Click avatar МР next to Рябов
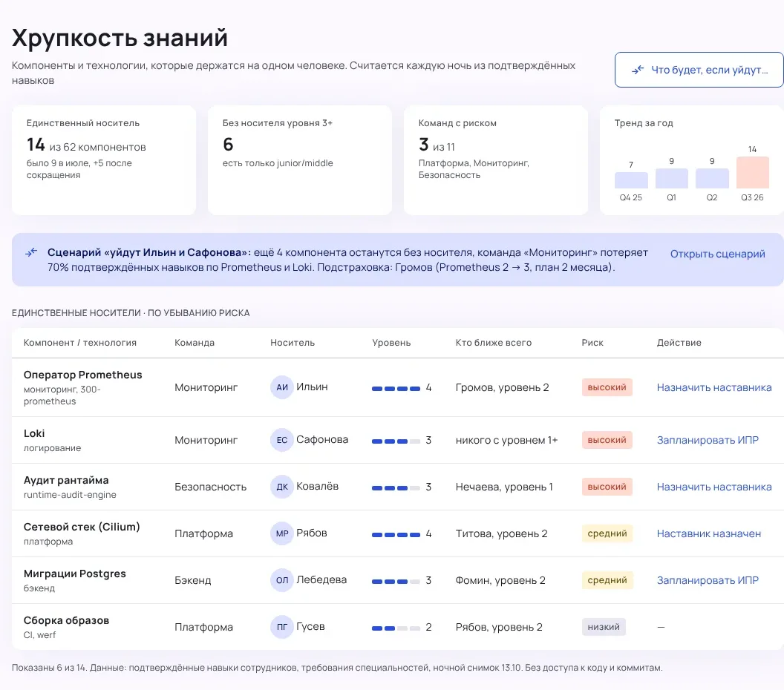 pyautogui.click(x=282, y=533)
